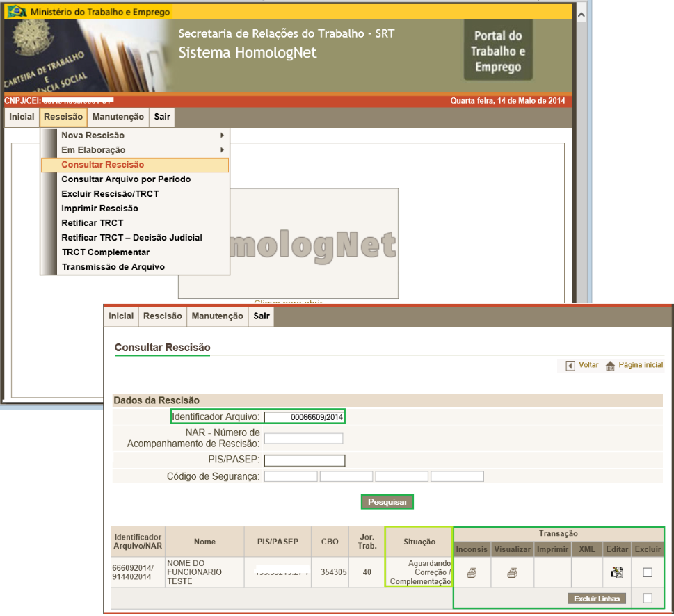Click the Editar icon for the rescisão row
Image resolution: width=674 pixels, height=616 pixels.
(617, 573)
